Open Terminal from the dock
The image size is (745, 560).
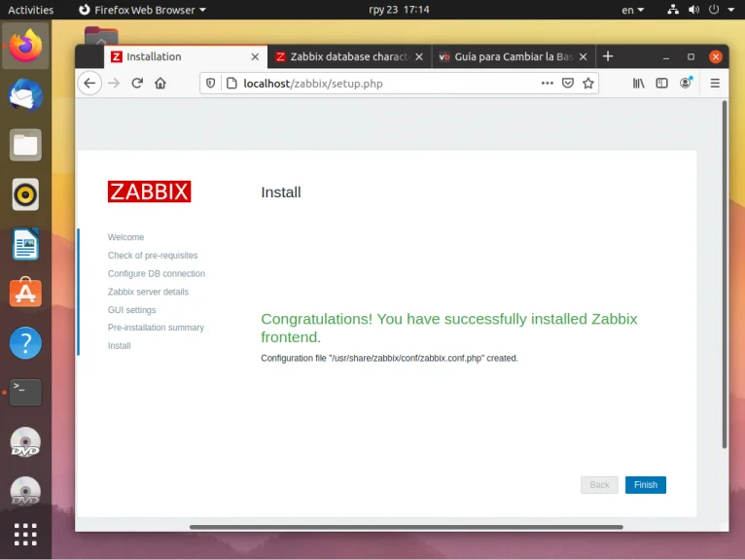25,392
